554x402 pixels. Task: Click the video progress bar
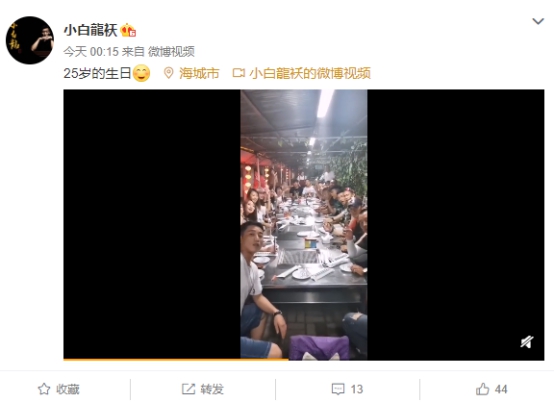[x=304, y=360]
